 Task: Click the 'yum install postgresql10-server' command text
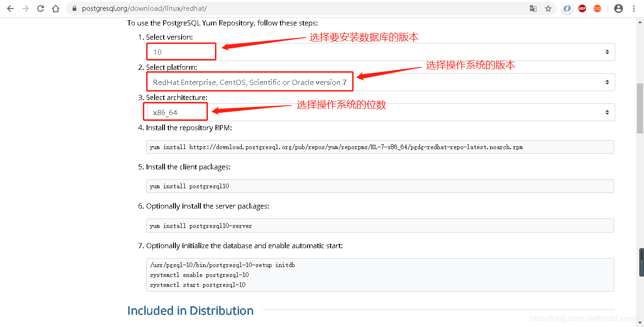(201, 226)
